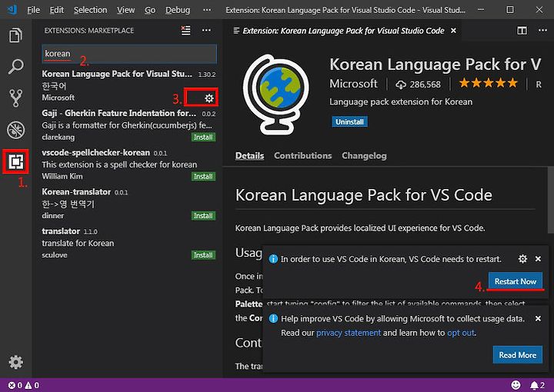
Task: Open the Search view in activity bar
Action: pos(15,66)
